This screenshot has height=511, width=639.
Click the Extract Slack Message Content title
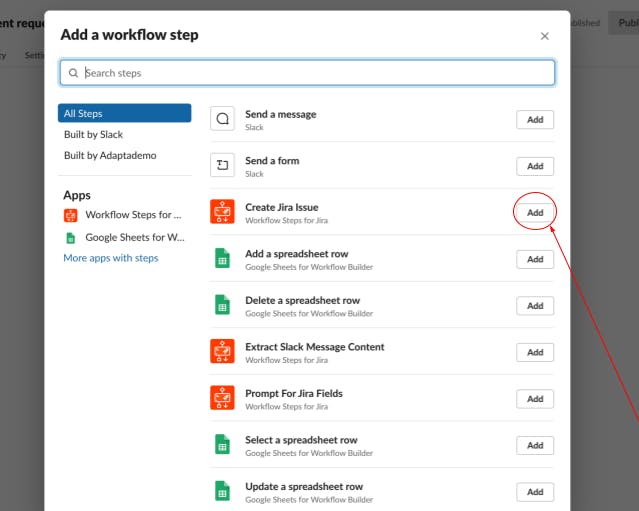315,347
